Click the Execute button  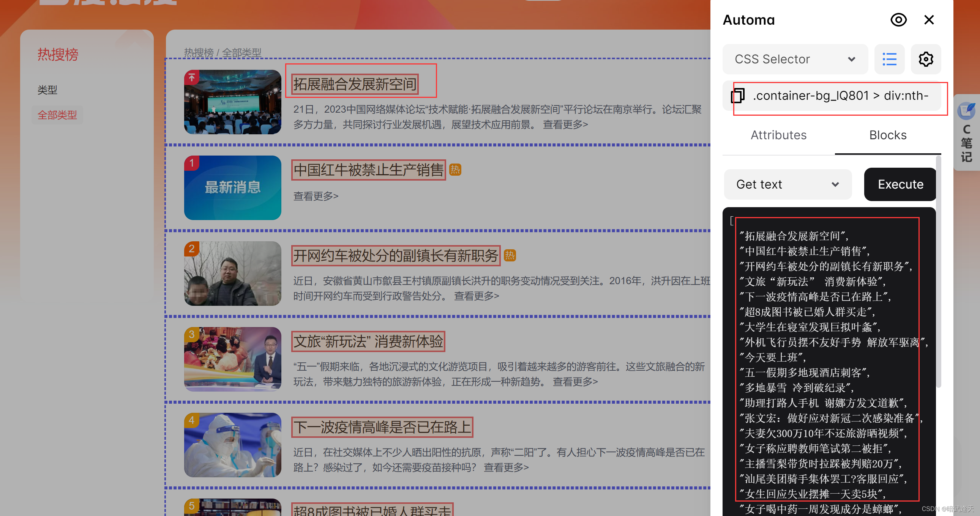[900, 184]
